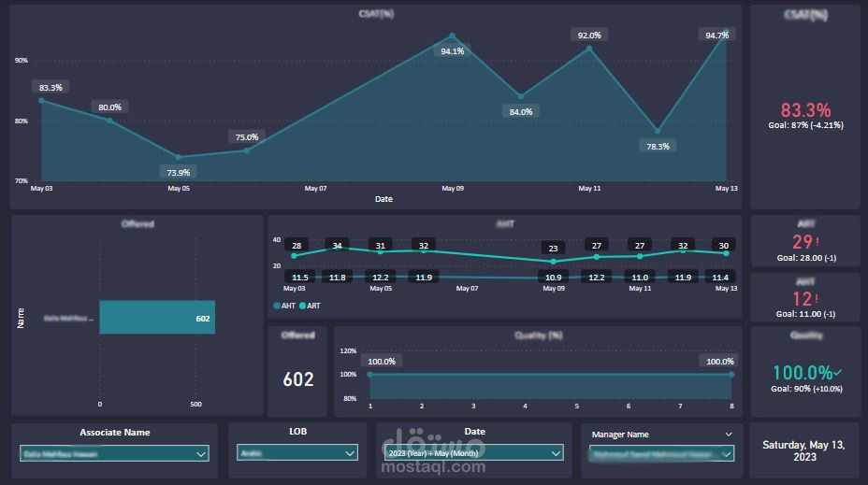
Task: Click the AHT data label 30
Action: [724, 246]
